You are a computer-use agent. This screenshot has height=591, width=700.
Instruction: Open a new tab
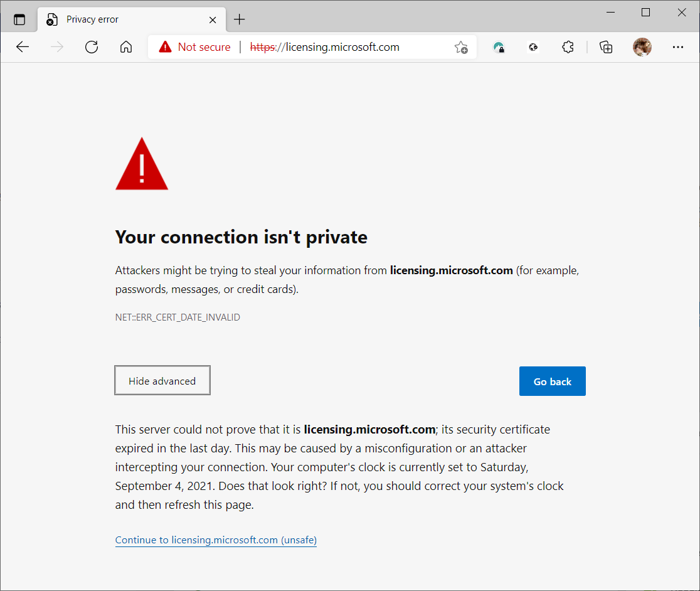pyautogui.click(x=239, y=19)
